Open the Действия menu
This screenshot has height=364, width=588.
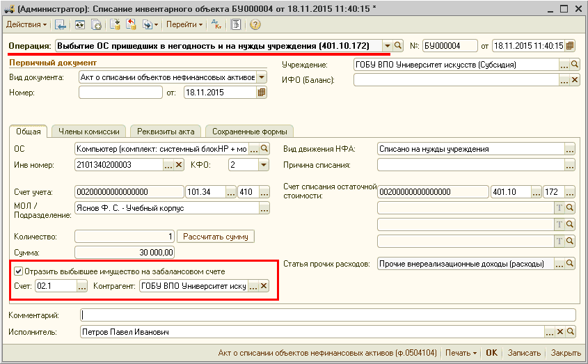26,24
